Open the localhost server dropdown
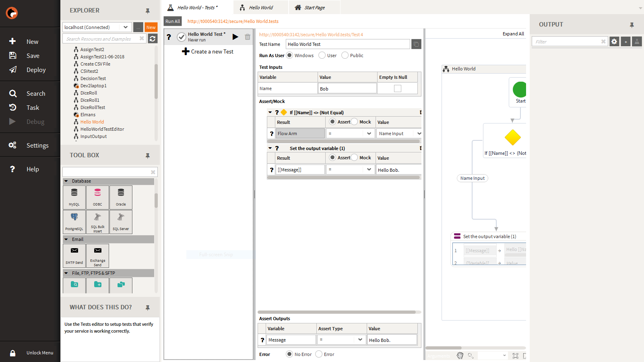The width and height of the screenshot is (644, 362). [x=126, y=27]
